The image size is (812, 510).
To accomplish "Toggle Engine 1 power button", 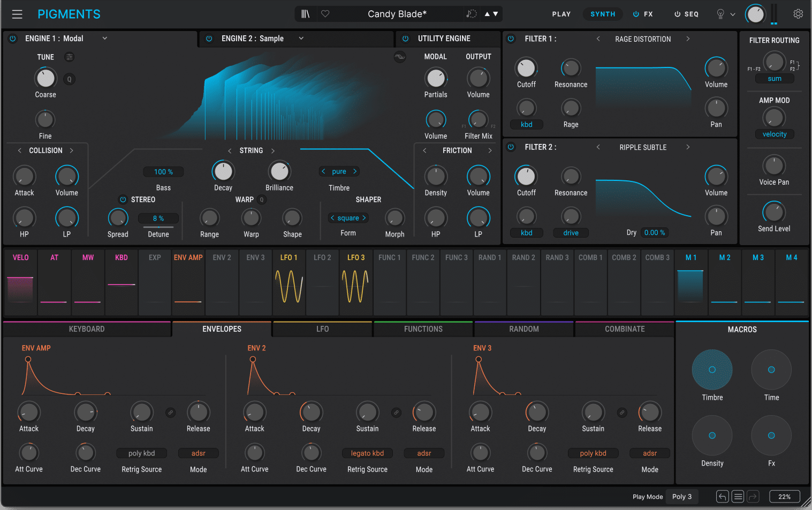I will [x=13, y=39].
